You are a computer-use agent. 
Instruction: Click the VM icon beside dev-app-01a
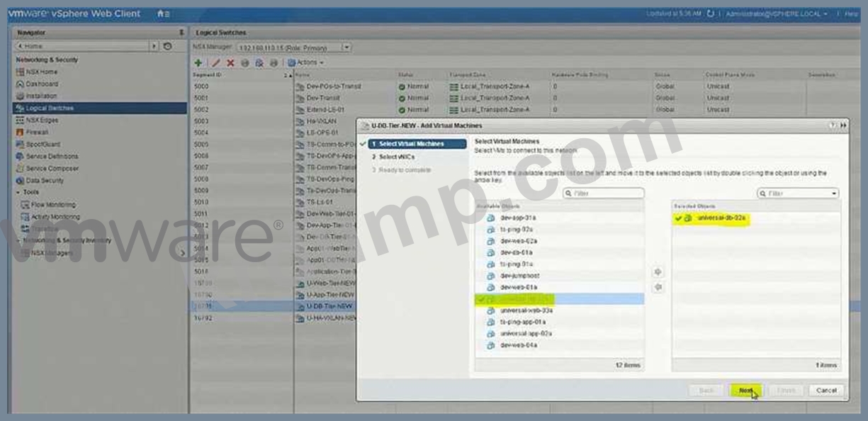tap(491, 218)
